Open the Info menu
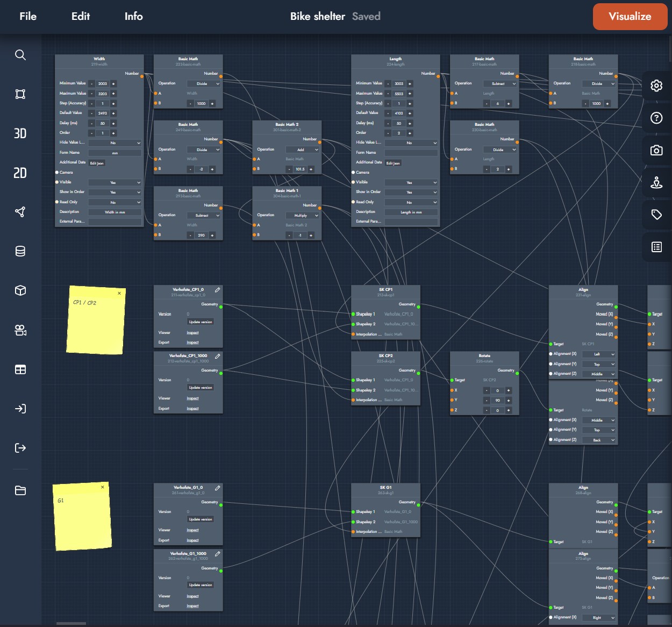This screenshot has width=672, height=627. (x=133, y=16)
